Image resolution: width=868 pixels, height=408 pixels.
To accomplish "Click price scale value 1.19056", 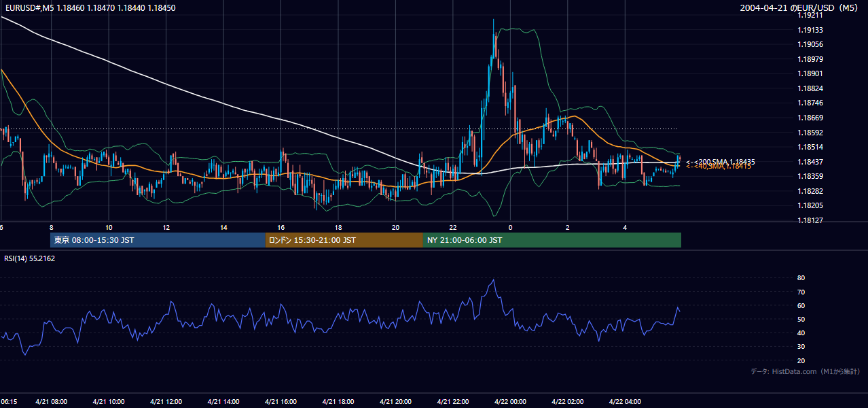I will click(x=810, y=44).
